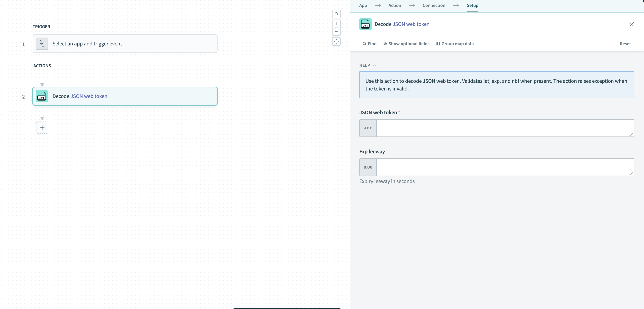Click the Decode JSON web token step

(x=124, y=96)
